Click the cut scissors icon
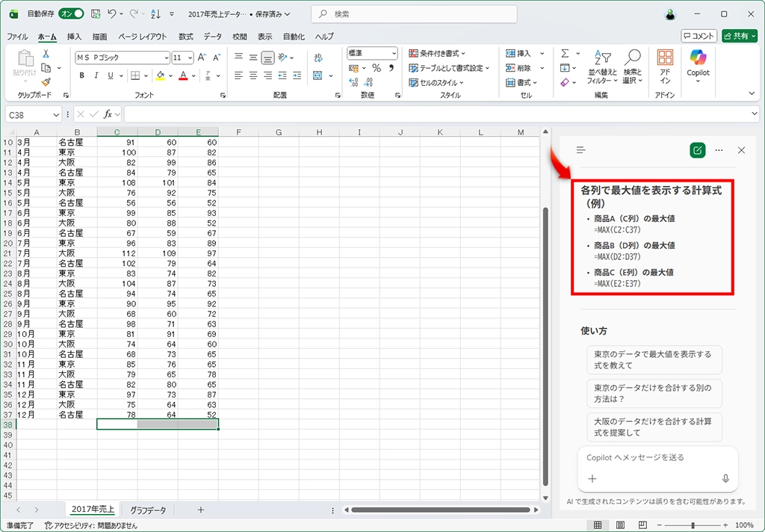This screenshot has height=532, width=765. point(46,53)
